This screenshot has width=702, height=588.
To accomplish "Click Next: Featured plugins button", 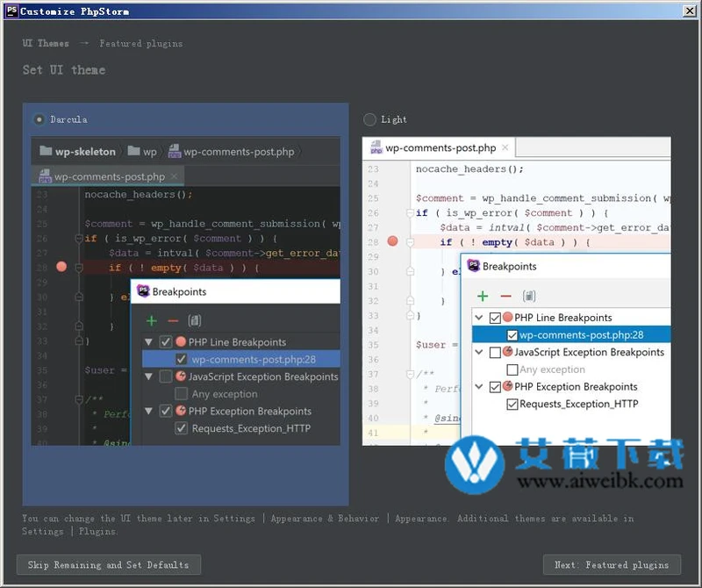I will click(x=612, y=564).
